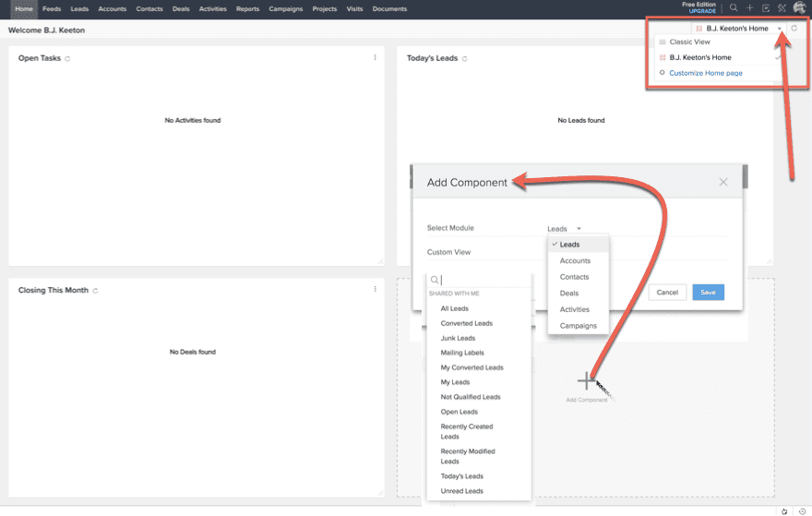812x516 pixels.
Task: Click the refresh icon beside the home dropdown
Action: pos(794,29)
